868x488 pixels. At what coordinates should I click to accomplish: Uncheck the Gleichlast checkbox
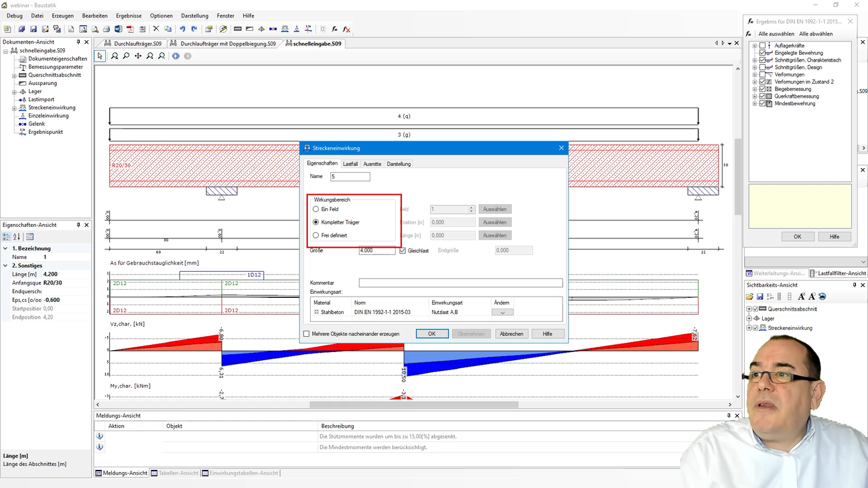(403, 250)
